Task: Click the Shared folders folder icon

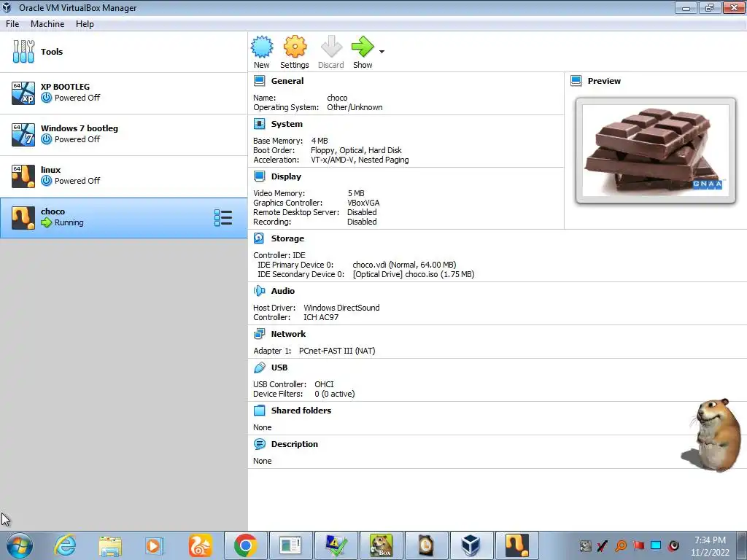Action: pyautogui.click(x=259, y=411)
